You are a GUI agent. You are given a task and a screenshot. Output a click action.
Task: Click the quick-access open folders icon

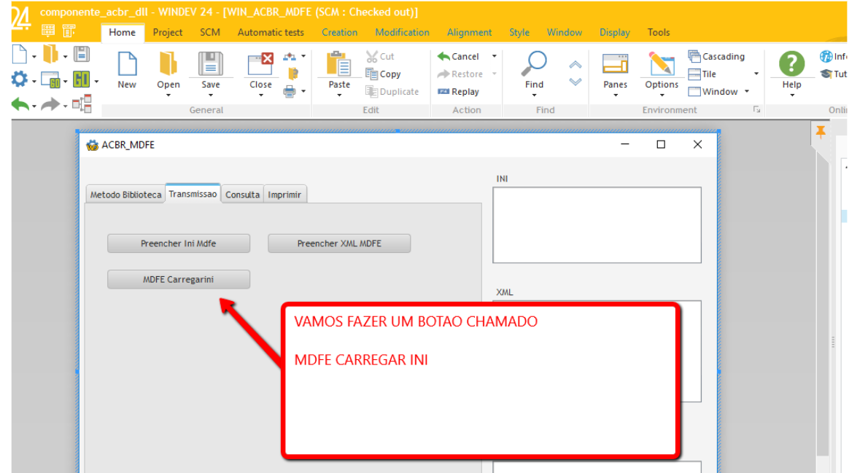[50, 54]
